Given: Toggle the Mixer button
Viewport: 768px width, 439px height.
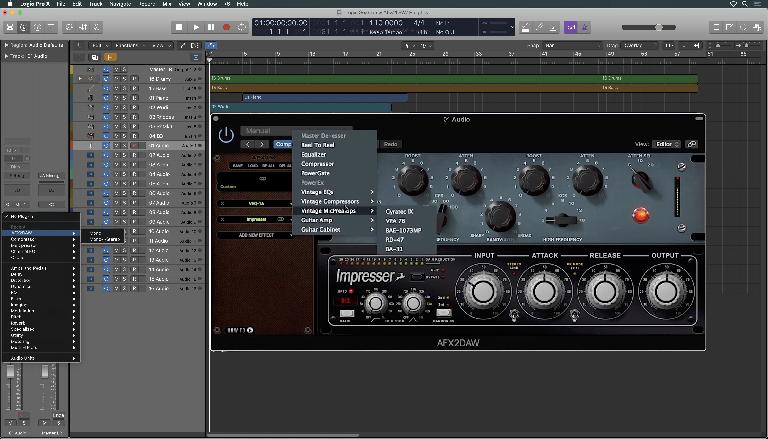Looking at the screenshot, I should [x=83, y=27].
